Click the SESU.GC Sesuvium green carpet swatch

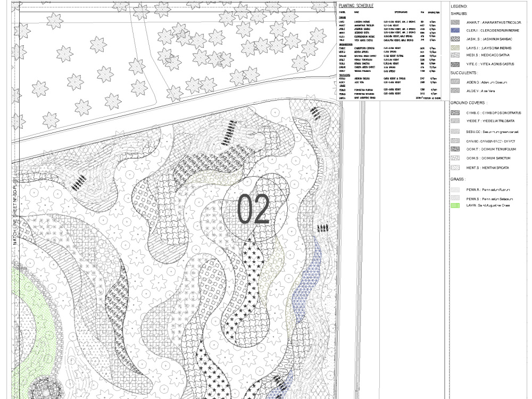click(x=455, y=131)
